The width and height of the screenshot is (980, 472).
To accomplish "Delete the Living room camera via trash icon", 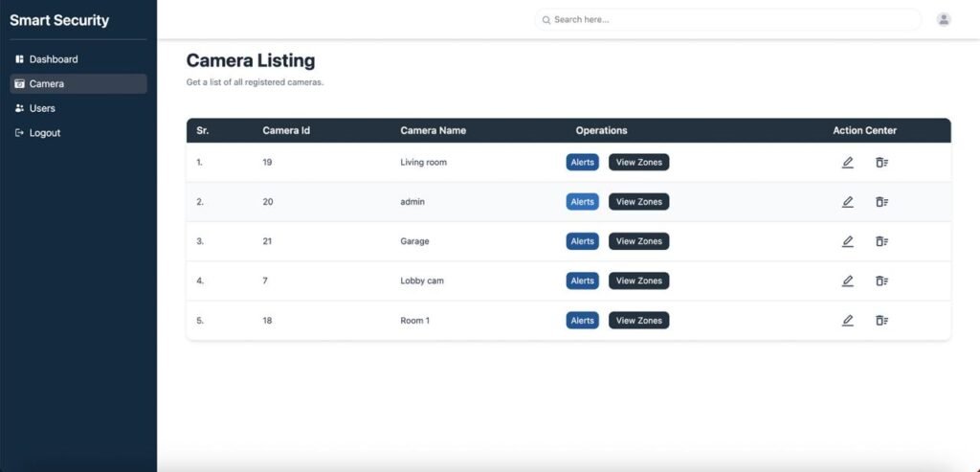I will pyautogui.click(x=881, y=163).
